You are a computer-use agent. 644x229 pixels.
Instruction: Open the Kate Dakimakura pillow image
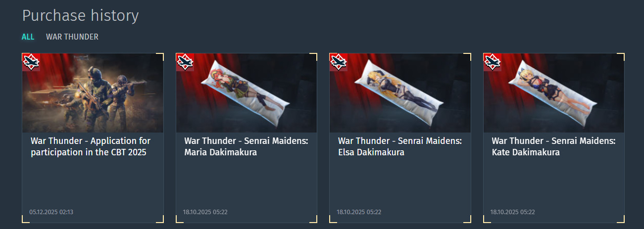(x=554, y=93)
